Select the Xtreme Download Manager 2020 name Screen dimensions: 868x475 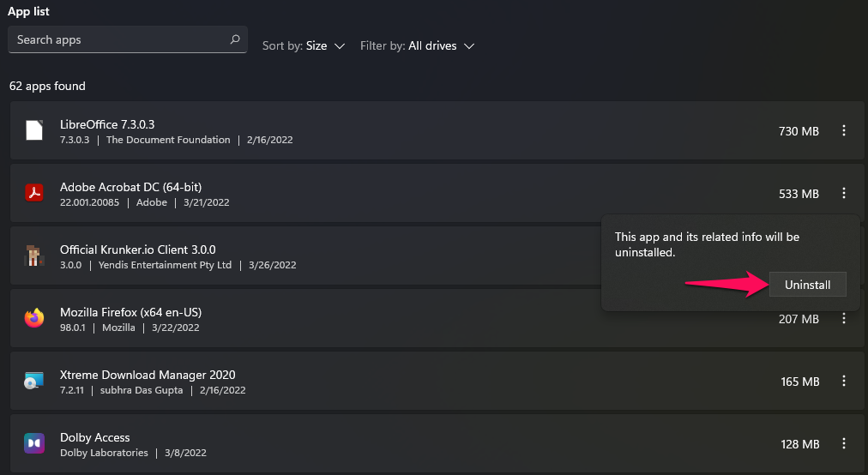point(148,375)
